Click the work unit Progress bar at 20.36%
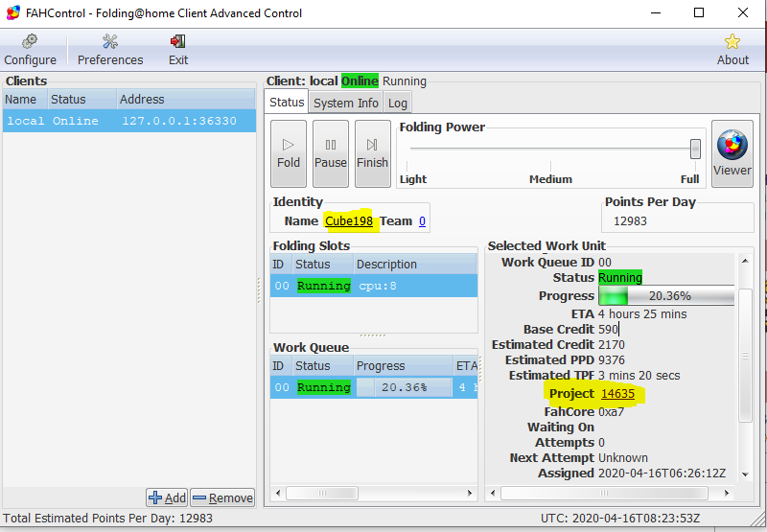Screen dimensions: 767x532 [x=666, y=296]
